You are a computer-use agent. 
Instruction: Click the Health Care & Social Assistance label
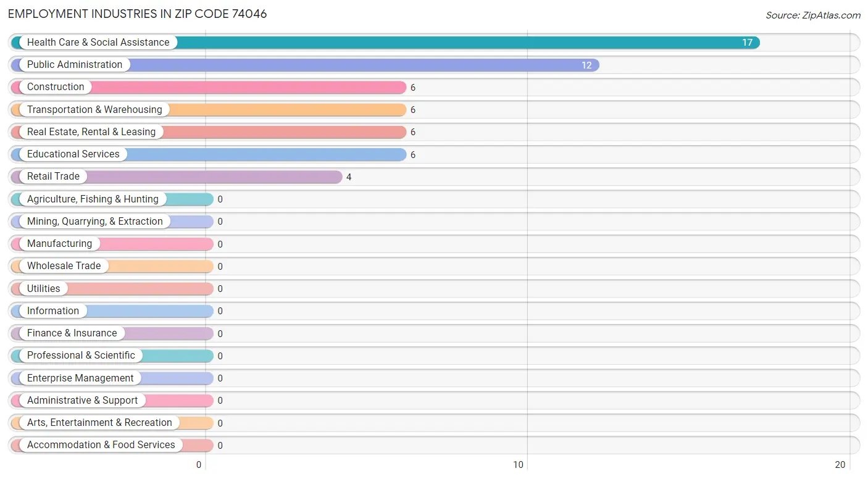click(98, 42)
